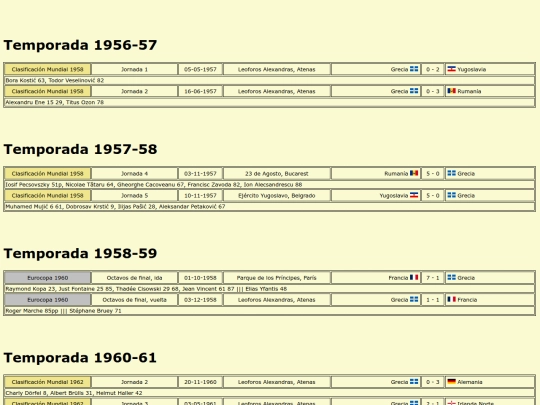
Task: Click the Romania flag in the 16-06-1957 match row
Action: click(x=451, y=91)
